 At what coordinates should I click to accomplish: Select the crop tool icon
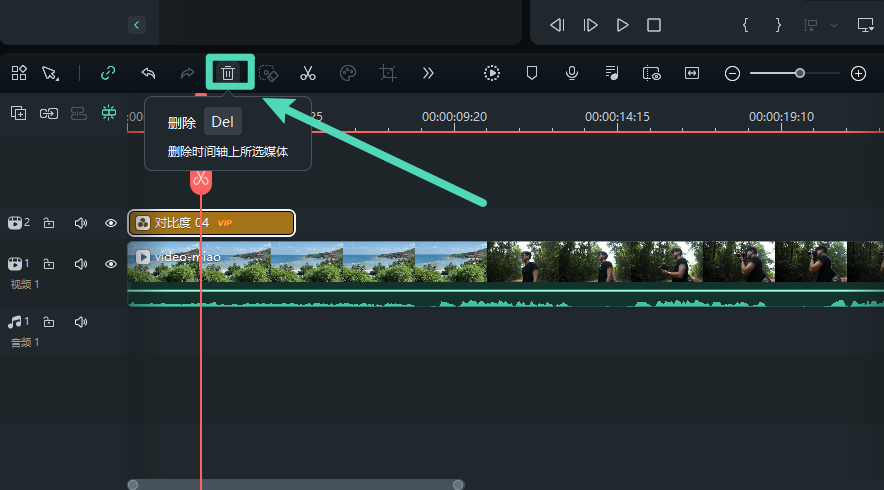388,73
